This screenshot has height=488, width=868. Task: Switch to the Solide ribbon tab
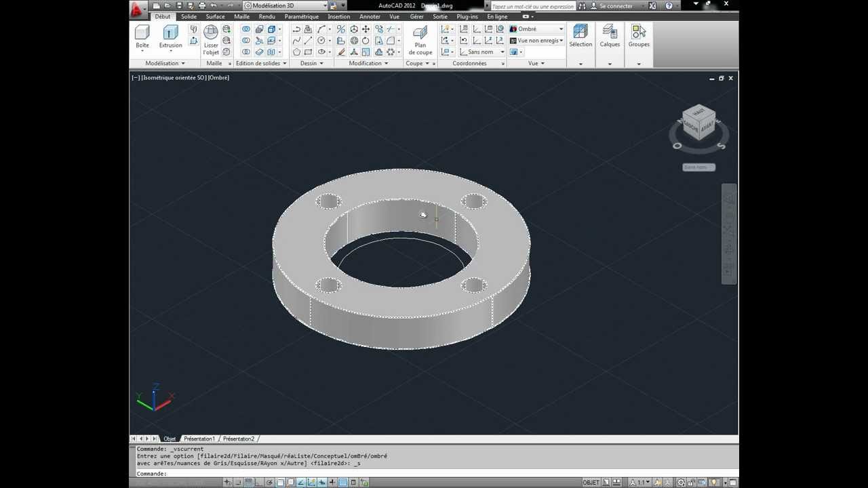click(189, 17)
